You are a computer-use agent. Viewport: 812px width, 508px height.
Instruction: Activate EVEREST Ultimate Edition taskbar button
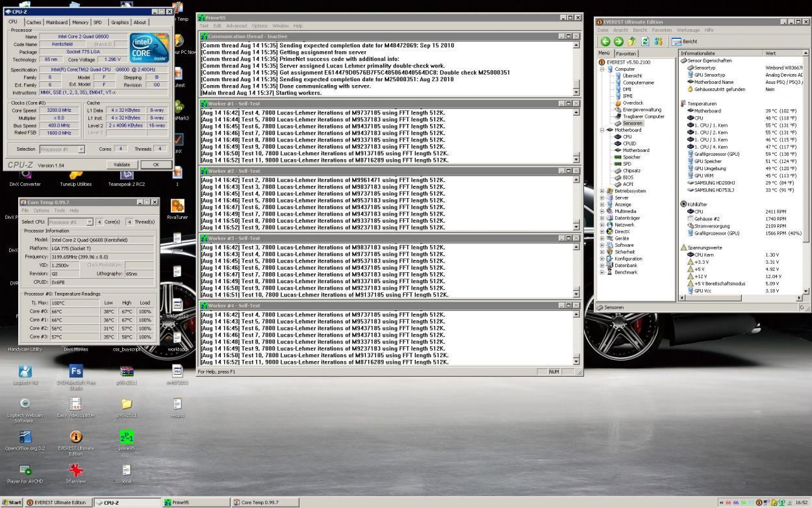(58, 502)
